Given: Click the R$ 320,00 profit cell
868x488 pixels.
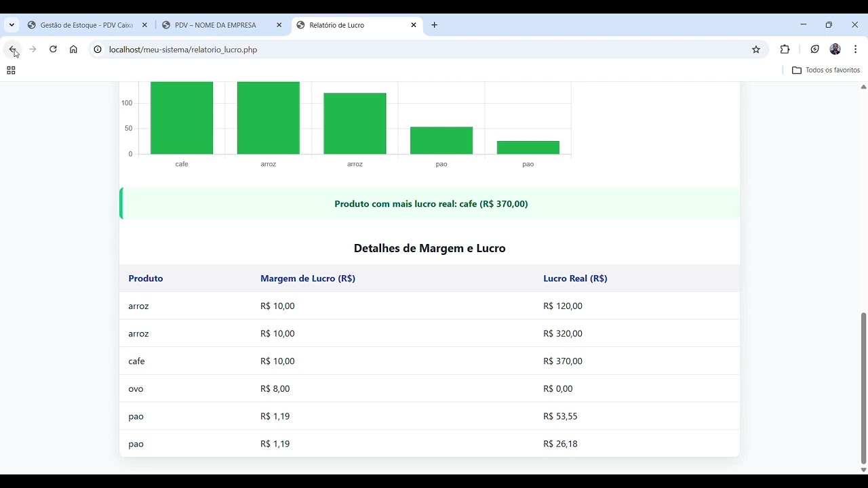Looking at the screenshot, I should pos(563,333).
